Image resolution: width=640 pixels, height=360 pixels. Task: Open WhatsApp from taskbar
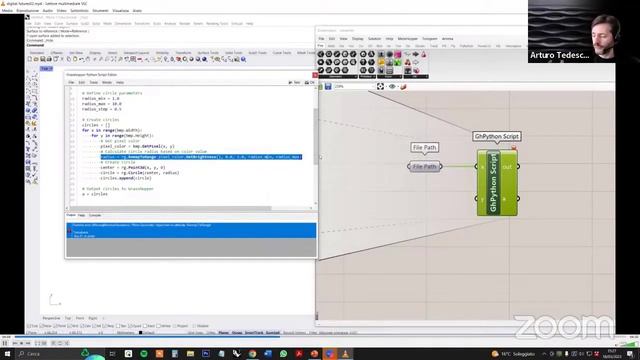283,354
